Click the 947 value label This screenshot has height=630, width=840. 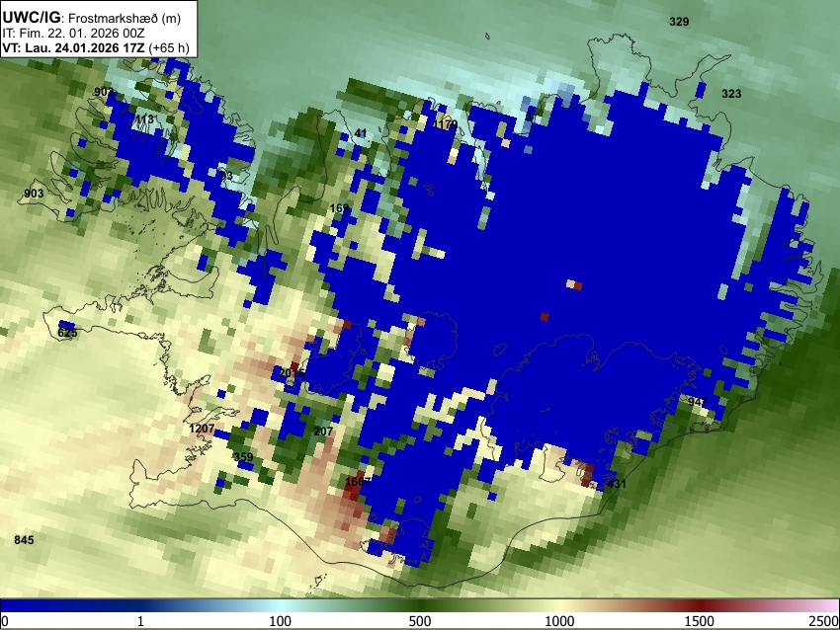pos(698,402)
